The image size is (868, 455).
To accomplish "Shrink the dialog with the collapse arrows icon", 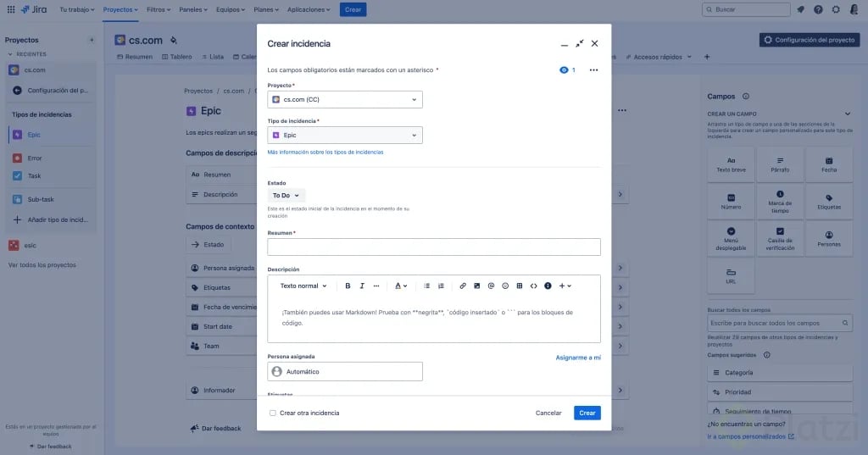I will pos(580,43).
